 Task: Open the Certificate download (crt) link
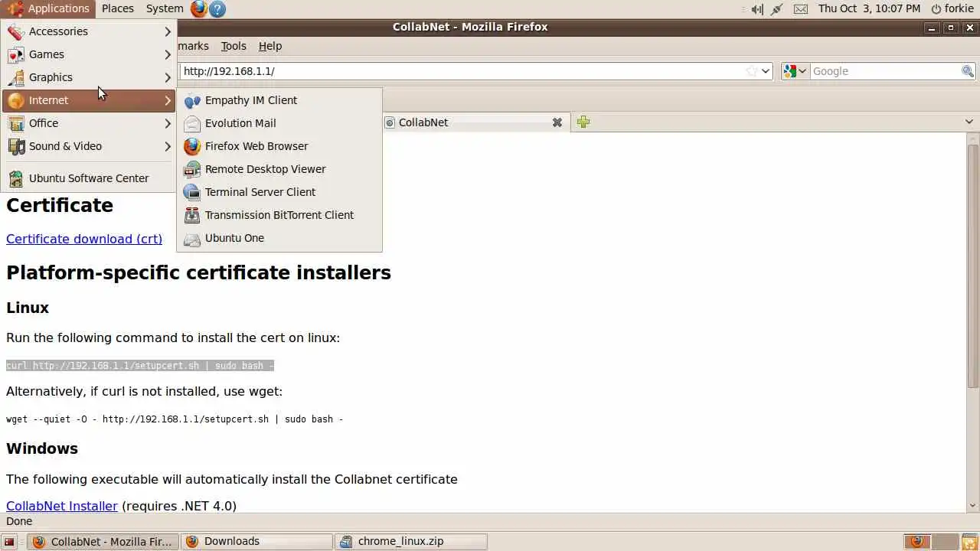[x=84, y=239]
